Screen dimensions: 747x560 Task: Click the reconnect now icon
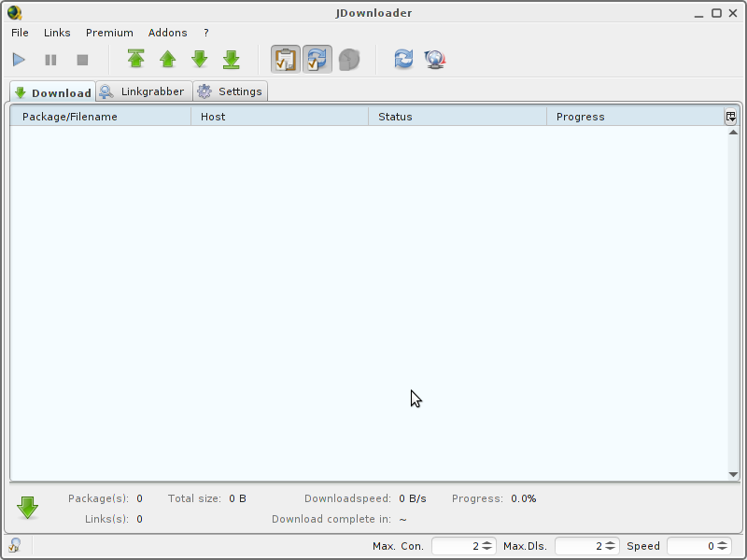click(403, 60)
